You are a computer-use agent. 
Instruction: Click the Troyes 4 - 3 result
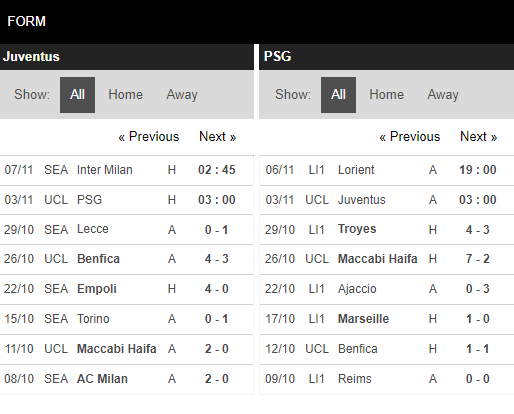pos(478,230)
